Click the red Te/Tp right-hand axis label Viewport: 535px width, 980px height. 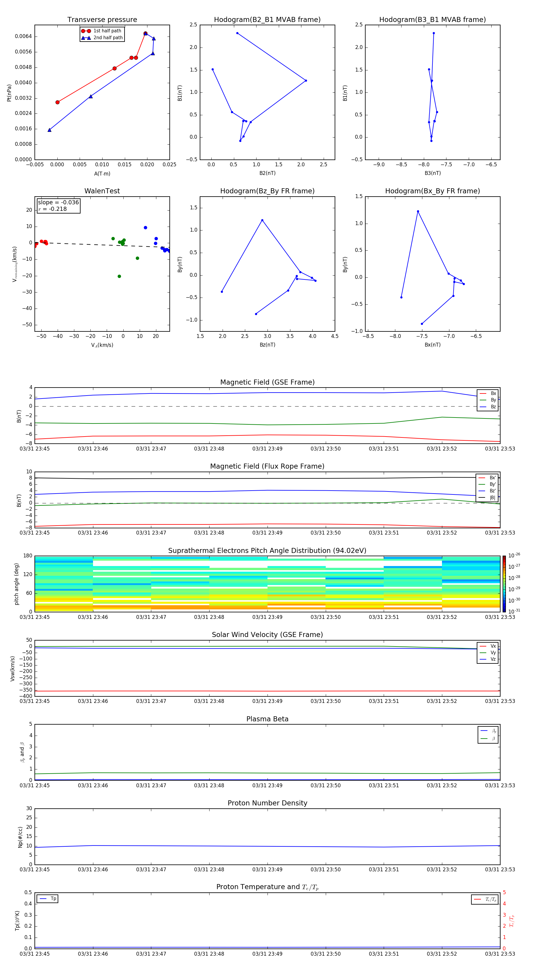point(512,921)
